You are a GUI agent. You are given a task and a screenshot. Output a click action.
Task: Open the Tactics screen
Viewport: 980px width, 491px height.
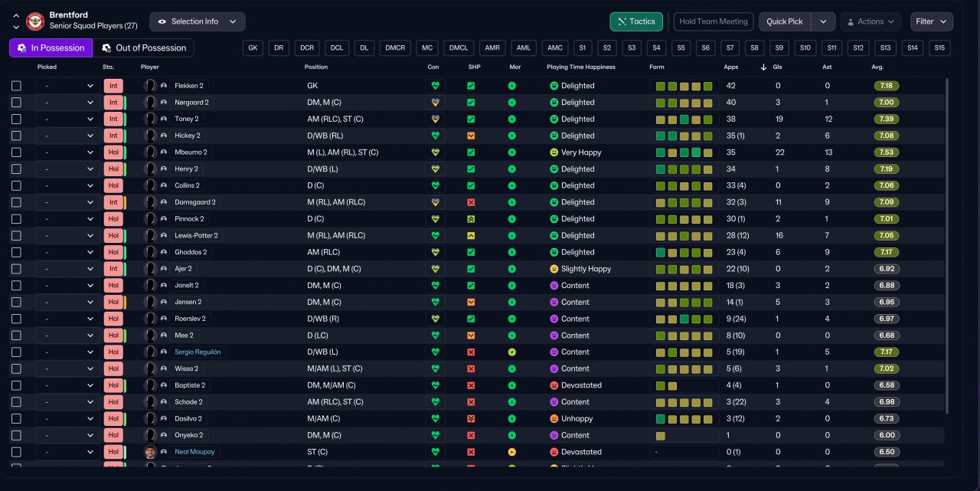coord(635,21)
